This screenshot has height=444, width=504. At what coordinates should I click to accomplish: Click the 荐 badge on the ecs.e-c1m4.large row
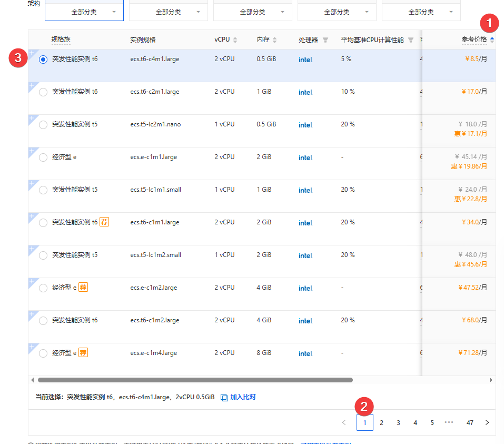click(x=83, y=352)
